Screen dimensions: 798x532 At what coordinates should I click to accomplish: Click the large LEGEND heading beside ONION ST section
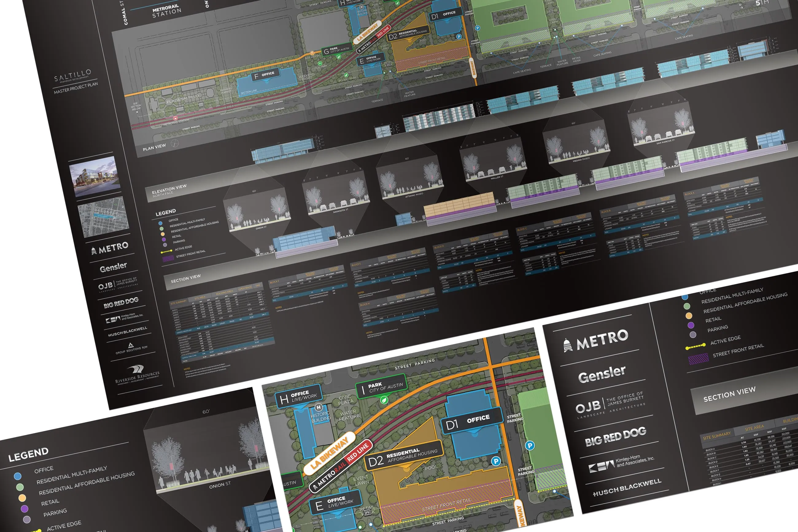point(28,454)
